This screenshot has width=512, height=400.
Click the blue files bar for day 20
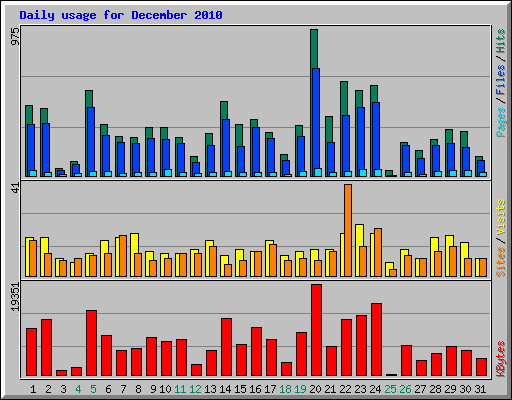[x=316, y=118]
